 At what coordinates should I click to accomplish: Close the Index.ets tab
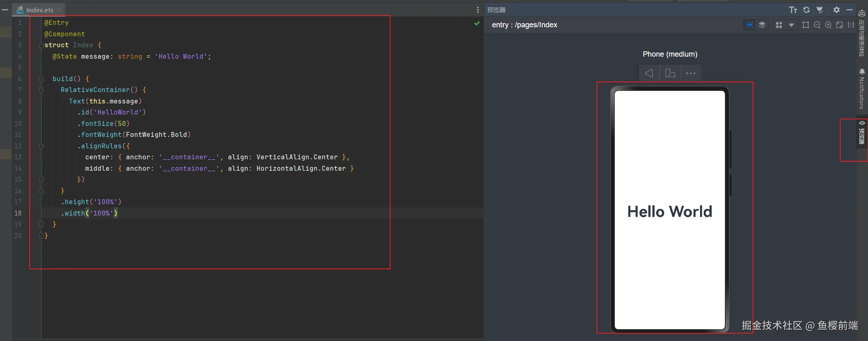pyautogui.click(x=60, y=10)
